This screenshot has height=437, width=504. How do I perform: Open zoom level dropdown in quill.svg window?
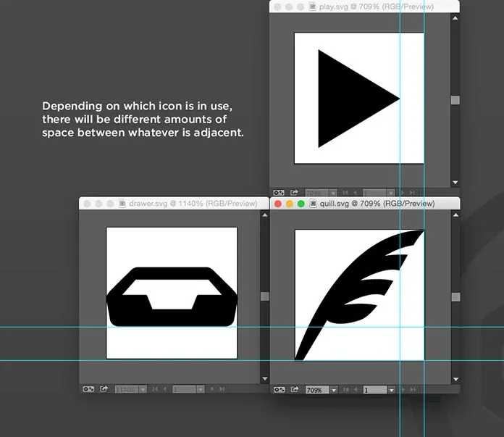(334, 390)
